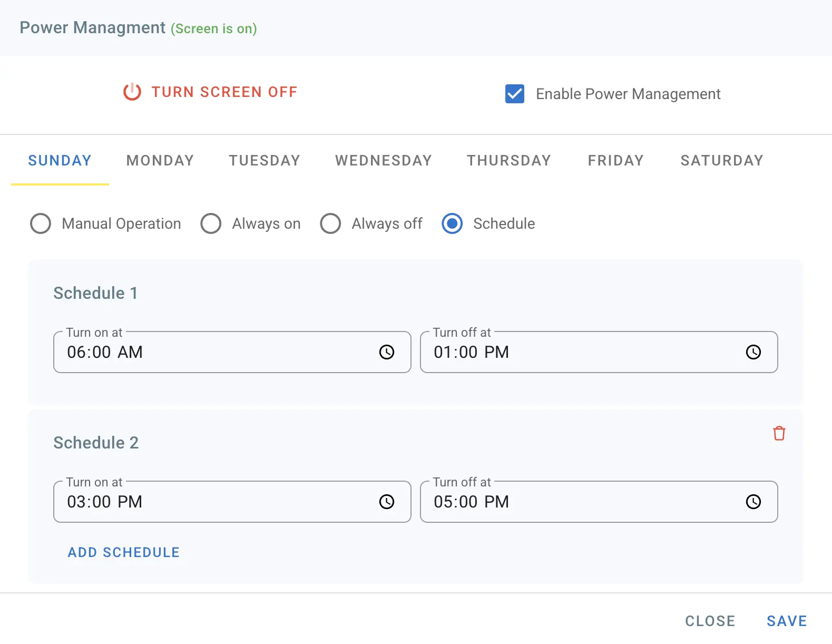This screenshot has width=832, height=644.
Task: Switch to the Friday tab
Action: point(615,160)
